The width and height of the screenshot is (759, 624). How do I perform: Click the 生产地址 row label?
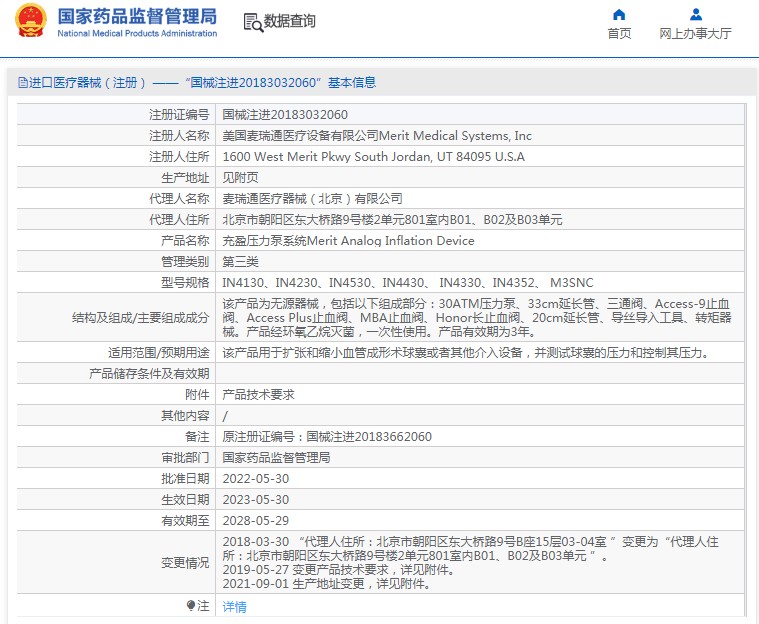coord(185,178)
